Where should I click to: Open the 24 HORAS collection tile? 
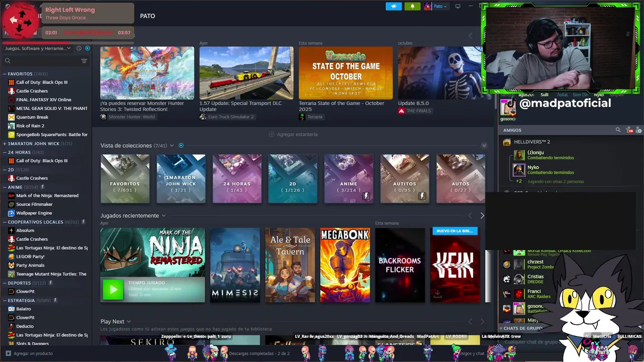pyautogui.click(x=237, y=178)
